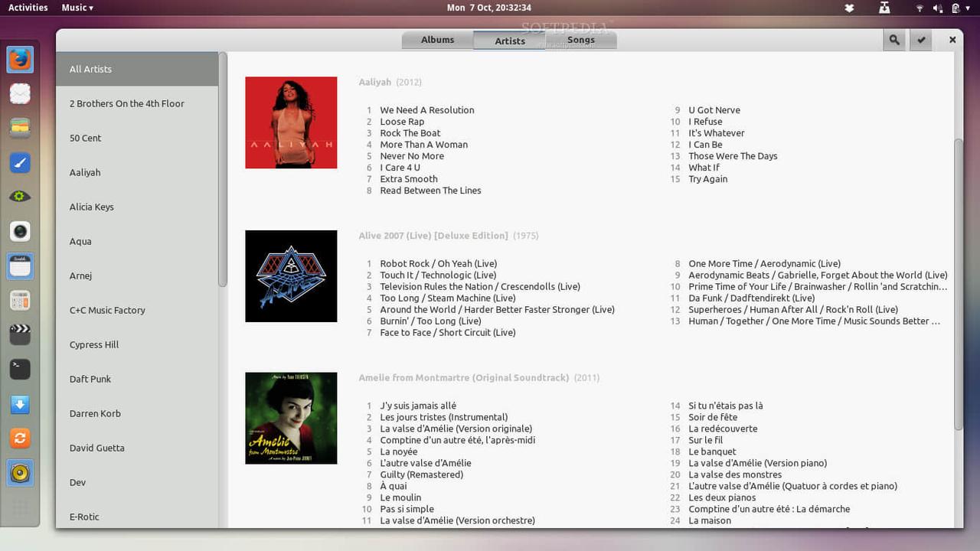Image resolution: width=980 pixels, height=551 pixels.
Task: Switch to the Albums tab
Action: [x=437, y=40]
